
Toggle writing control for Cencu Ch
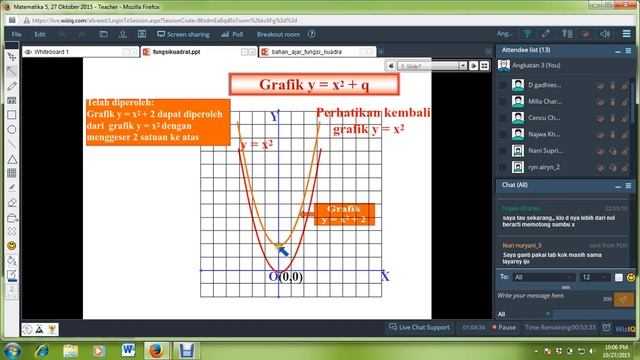click(625, 118)
